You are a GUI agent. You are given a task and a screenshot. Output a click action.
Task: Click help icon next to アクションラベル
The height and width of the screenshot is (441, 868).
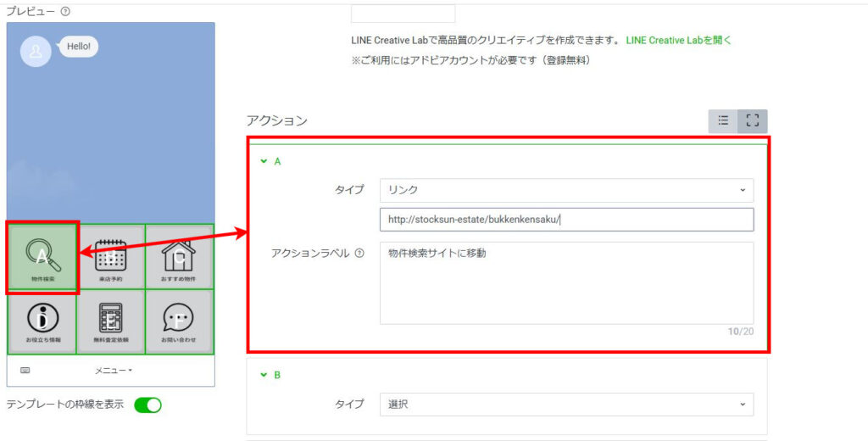click(359, 254)
